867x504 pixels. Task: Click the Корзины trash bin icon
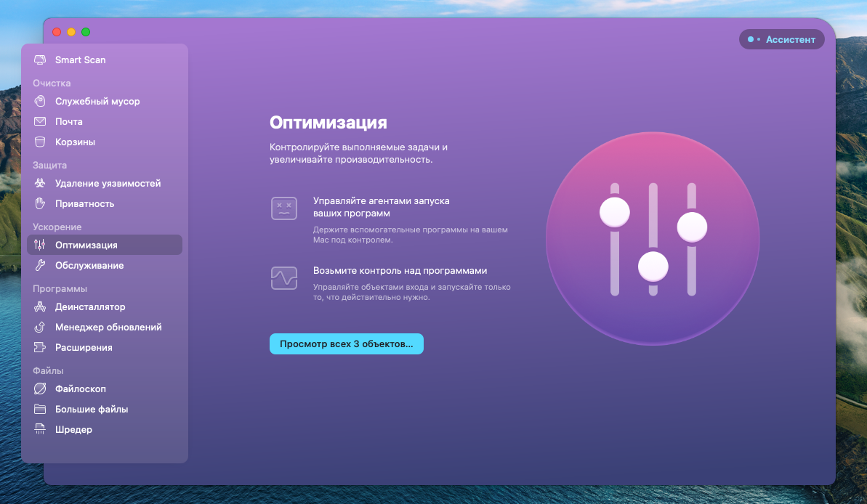click(40, 142)
